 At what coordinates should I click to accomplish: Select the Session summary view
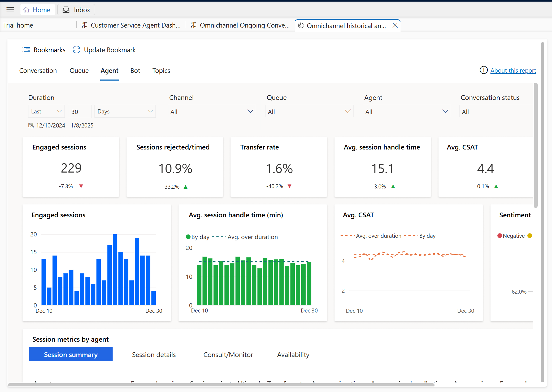point(71,354)
